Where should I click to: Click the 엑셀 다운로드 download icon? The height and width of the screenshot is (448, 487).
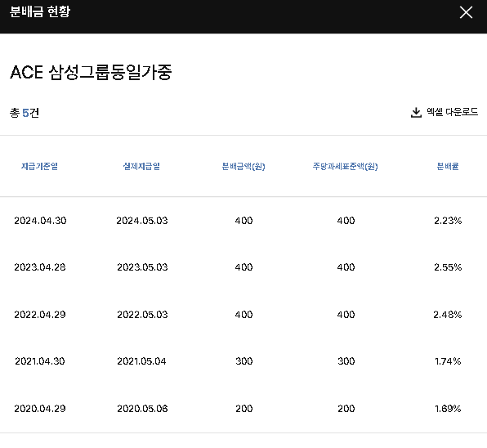click(416, 113)
